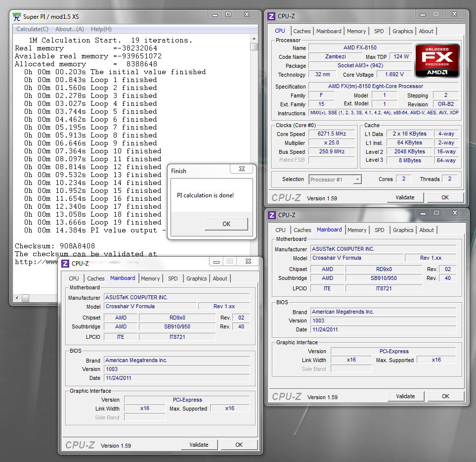Click the 'Loop 19 finished' line in Super PI

click(93, 222)
